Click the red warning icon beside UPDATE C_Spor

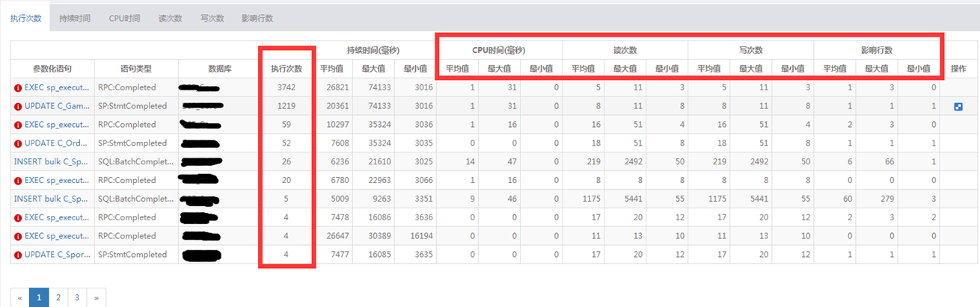[x=18, y=255]
